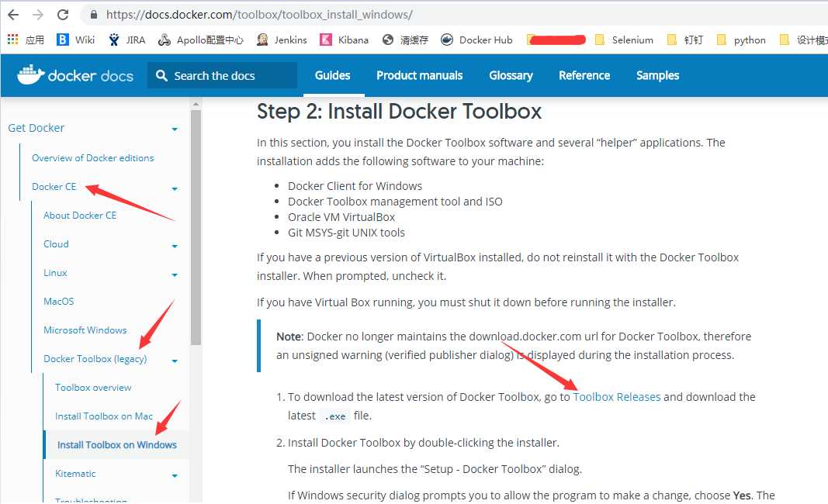Viewport: 828px width, 504px height.
Task: Collapse the Docker CE section arrow
Action: coord(175,189)
